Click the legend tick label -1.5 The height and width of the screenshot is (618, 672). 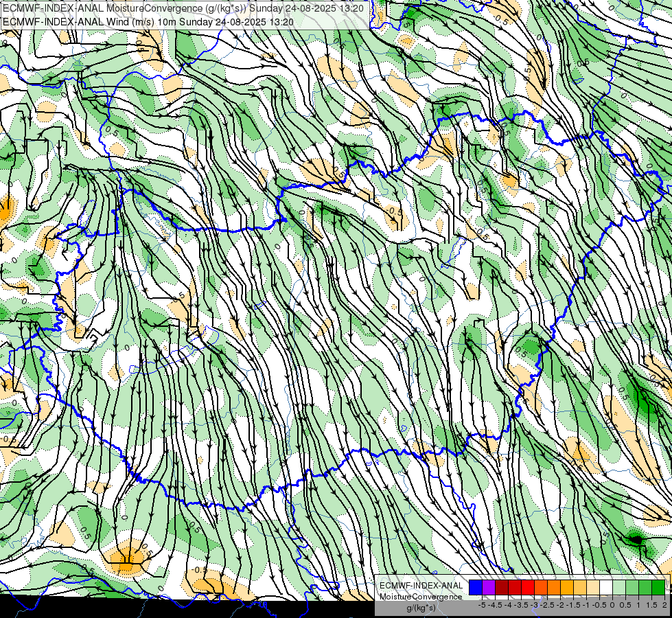(x=573, y=605)
